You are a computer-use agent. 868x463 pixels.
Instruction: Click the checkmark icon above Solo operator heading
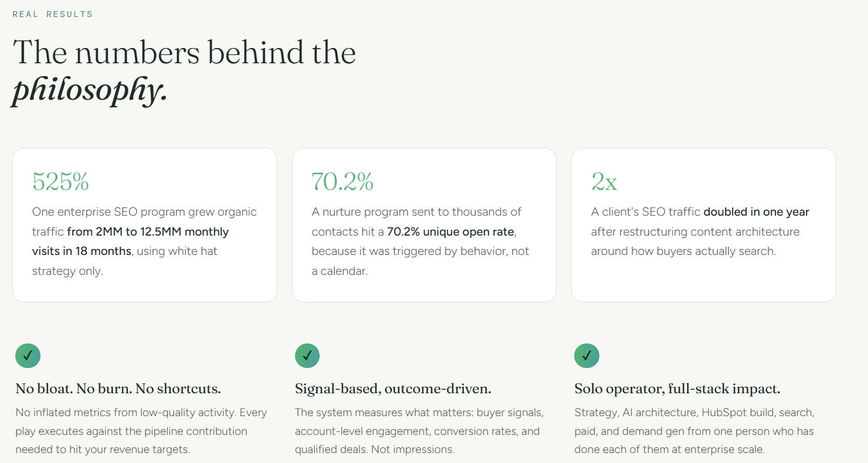586,355
